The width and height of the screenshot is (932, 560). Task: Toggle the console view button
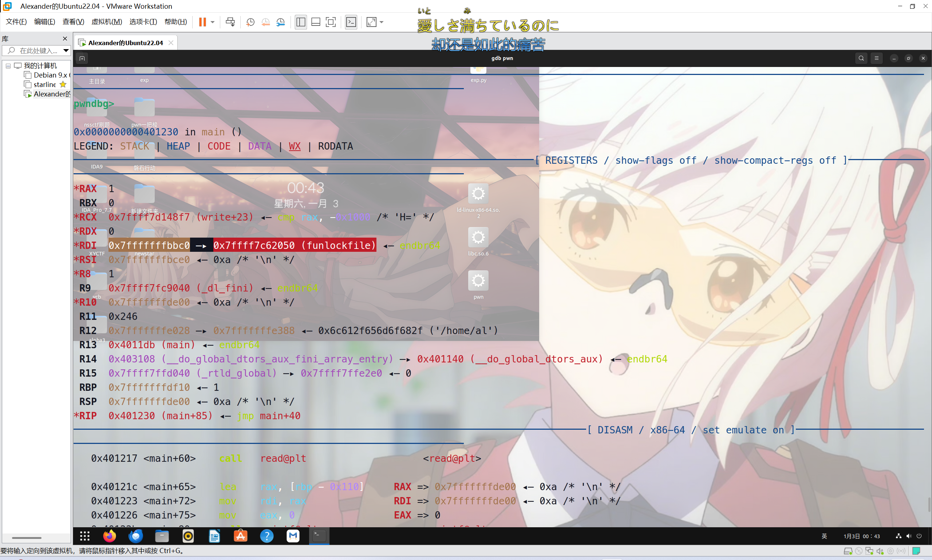click(351, 22)
